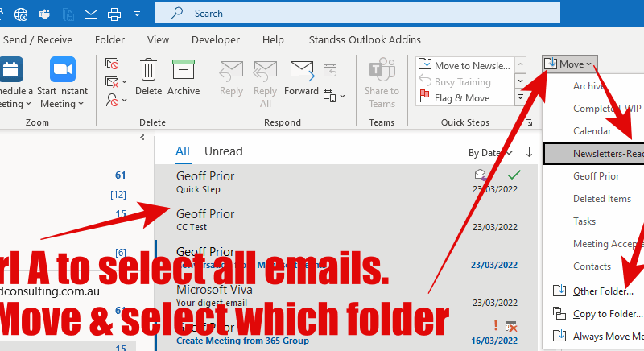The image size is (644, 351).
Task: Click the mail envelope icon in title bar
Action: tap(92, 14)
